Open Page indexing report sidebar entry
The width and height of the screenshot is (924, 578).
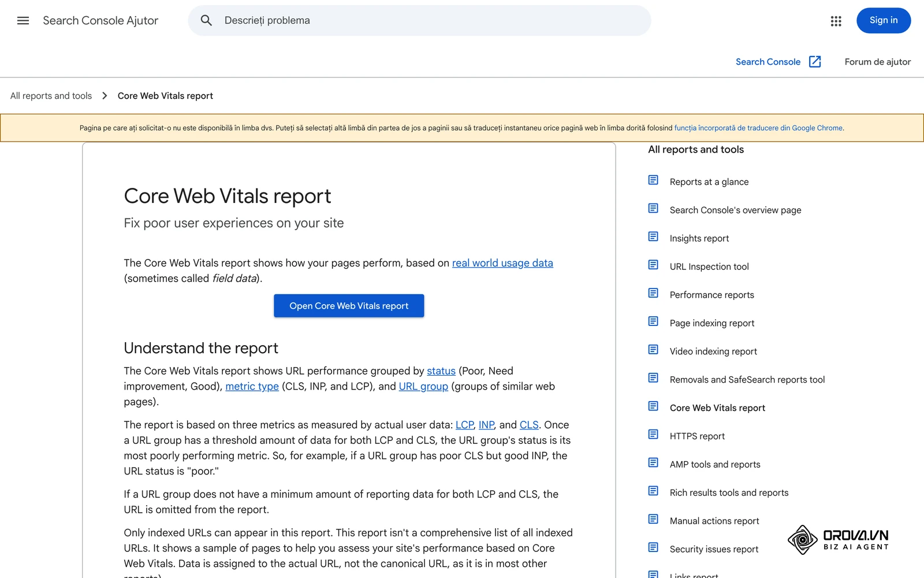[712, 324]
